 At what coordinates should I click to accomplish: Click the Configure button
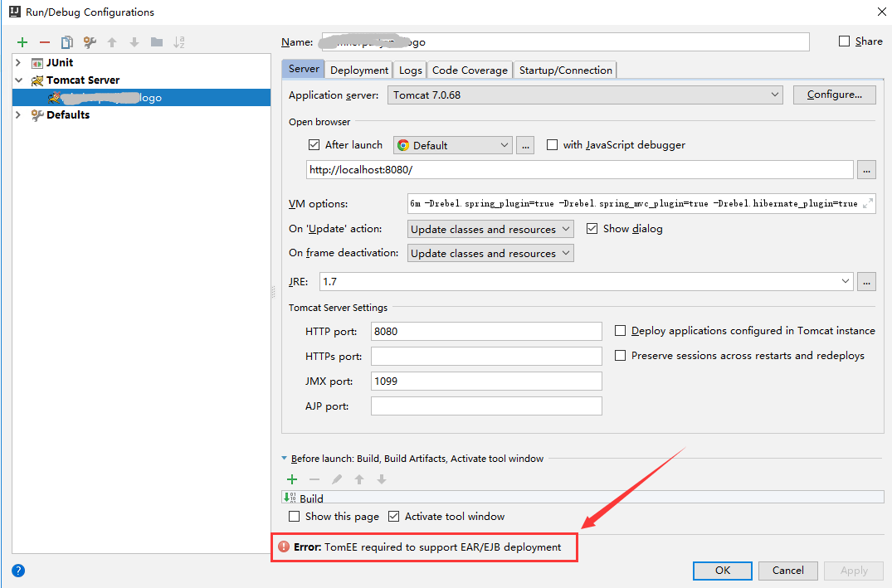pos(834,95)
